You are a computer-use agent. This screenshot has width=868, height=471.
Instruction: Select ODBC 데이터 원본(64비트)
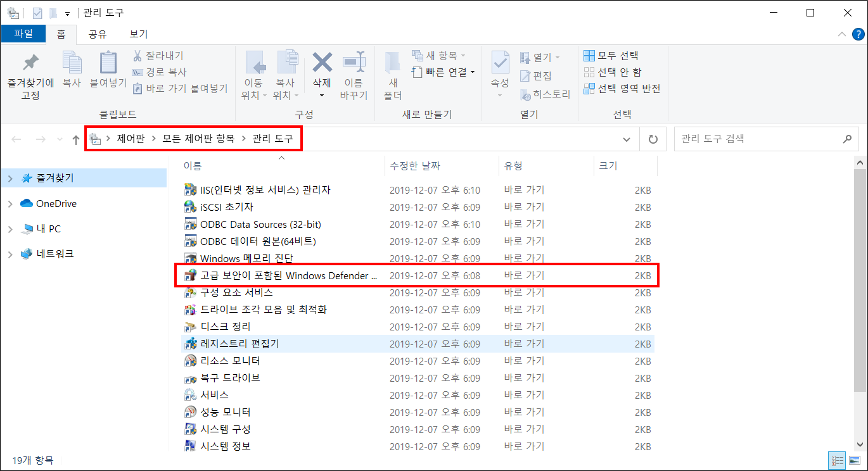(x=417, y=241)
